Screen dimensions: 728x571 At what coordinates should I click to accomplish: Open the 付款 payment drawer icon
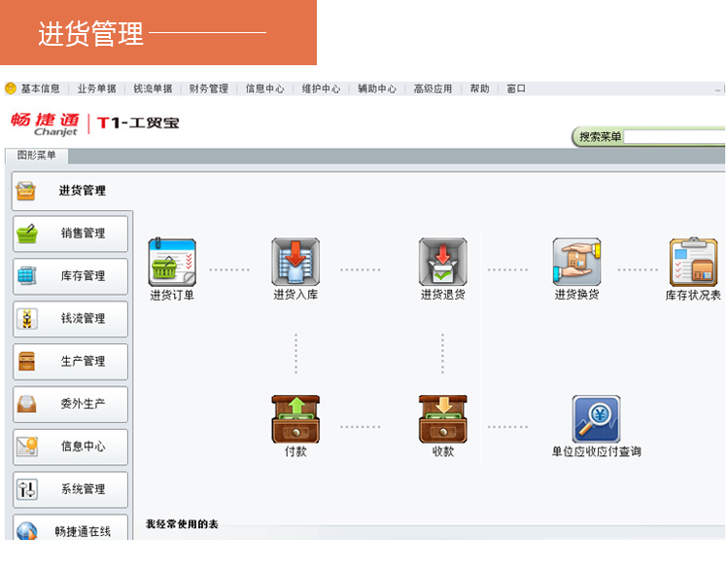tap(295, 419)
